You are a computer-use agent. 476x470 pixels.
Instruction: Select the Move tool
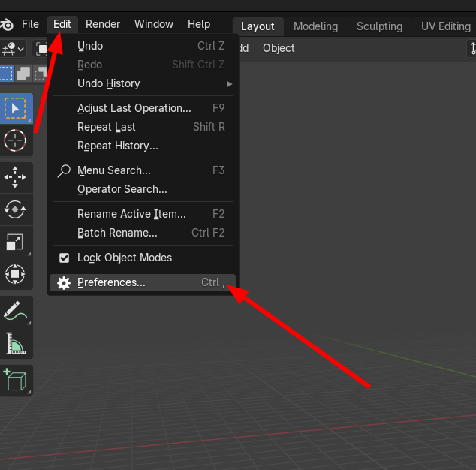[15, 177]
